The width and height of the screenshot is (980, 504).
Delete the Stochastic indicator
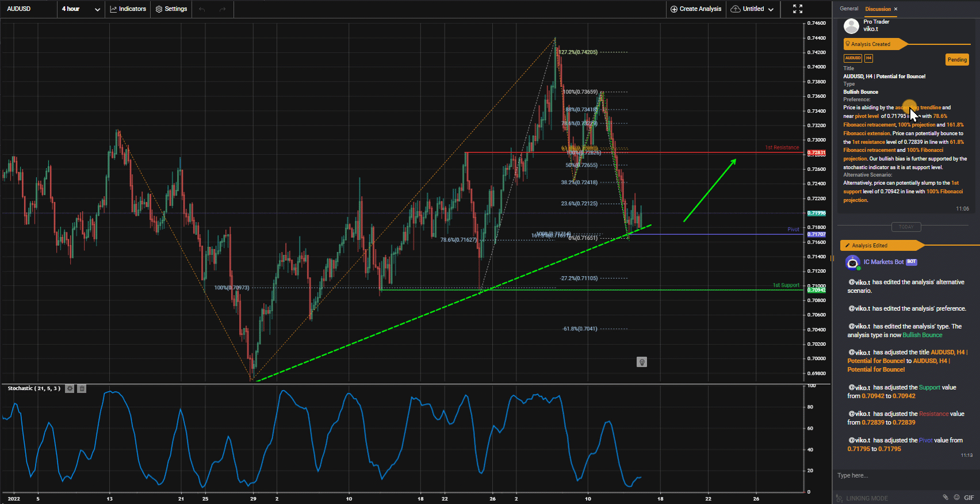(82, 388)
